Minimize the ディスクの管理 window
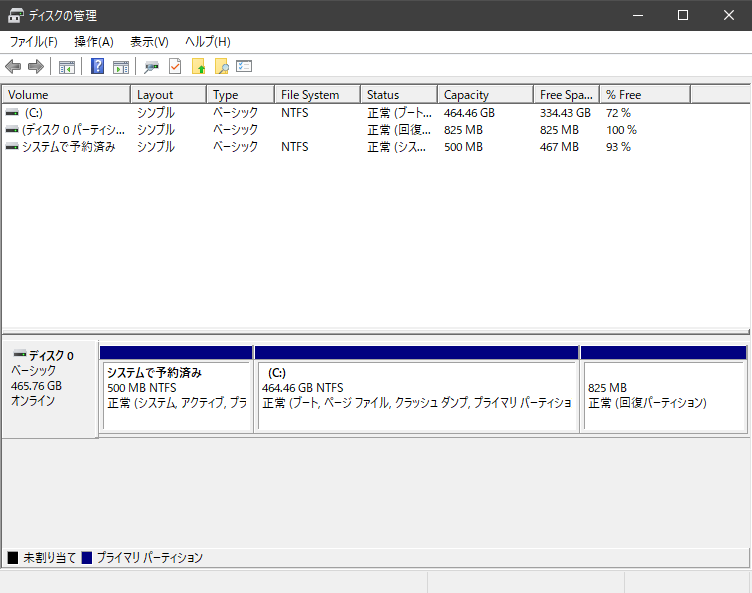 point(638,15)
